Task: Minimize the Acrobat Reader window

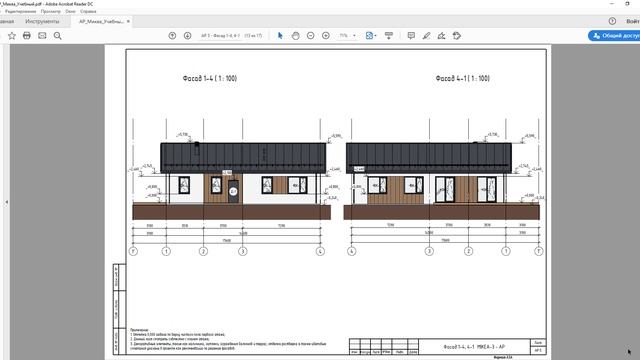Action: [x=611, y=4]
